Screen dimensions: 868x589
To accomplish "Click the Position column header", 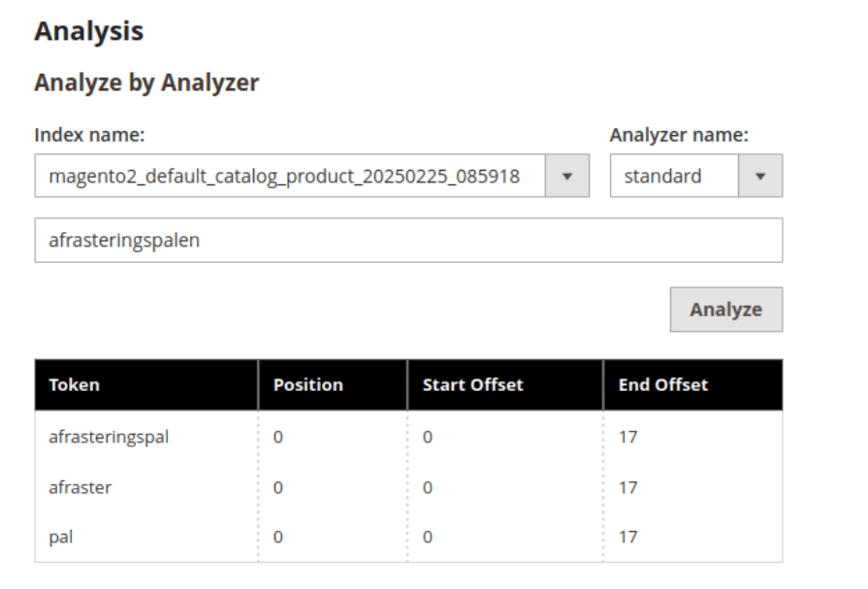I will [308, 385].
